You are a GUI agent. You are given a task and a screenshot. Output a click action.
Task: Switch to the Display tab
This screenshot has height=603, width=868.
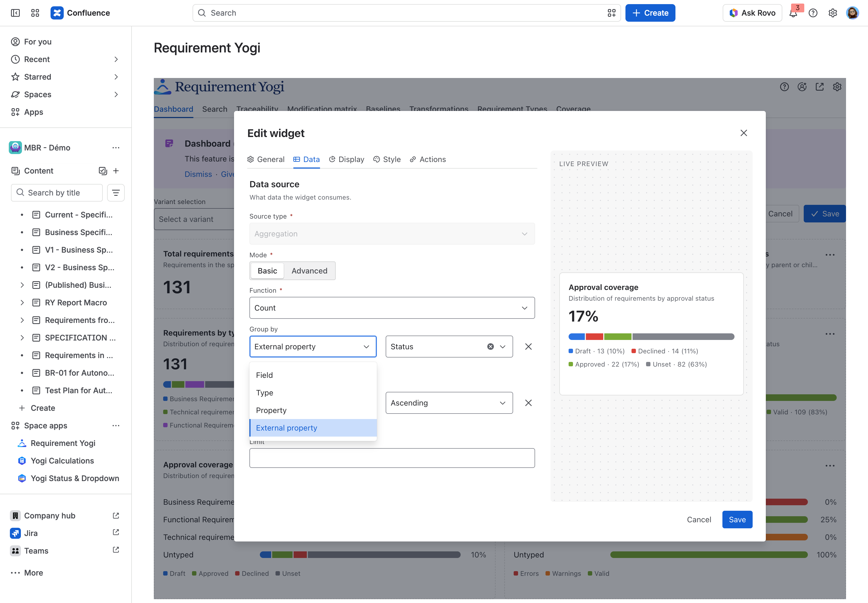click(x=347, y=160)
